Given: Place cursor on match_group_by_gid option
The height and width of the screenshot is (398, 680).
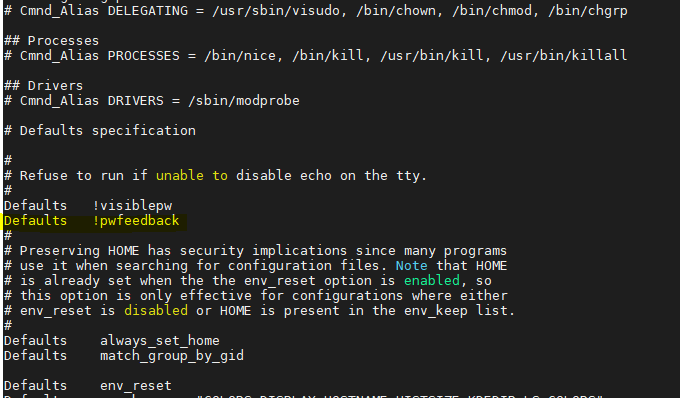Looking at the screenshot, I should coord(172,356).
